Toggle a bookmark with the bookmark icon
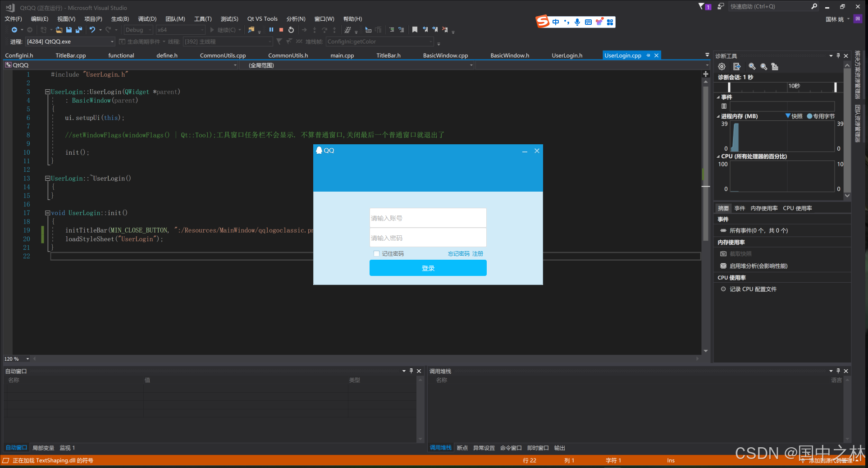 click(415, 30)
